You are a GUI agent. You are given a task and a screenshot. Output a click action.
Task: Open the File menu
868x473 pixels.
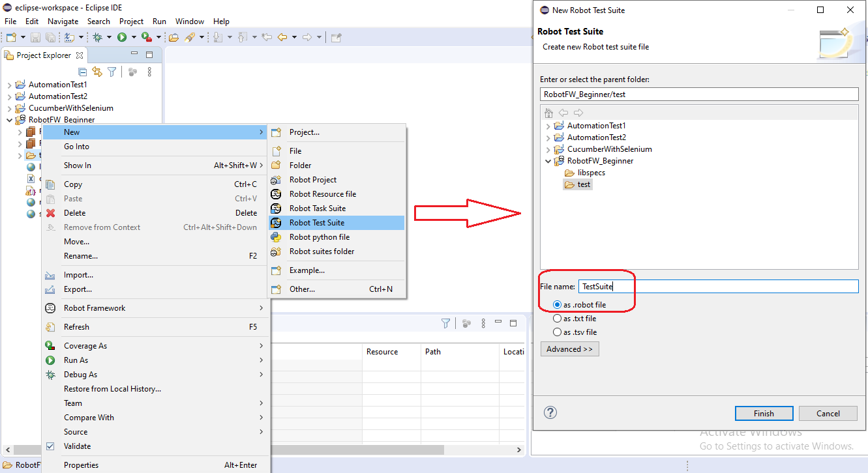pyautogui.click(x=10, y=21)
